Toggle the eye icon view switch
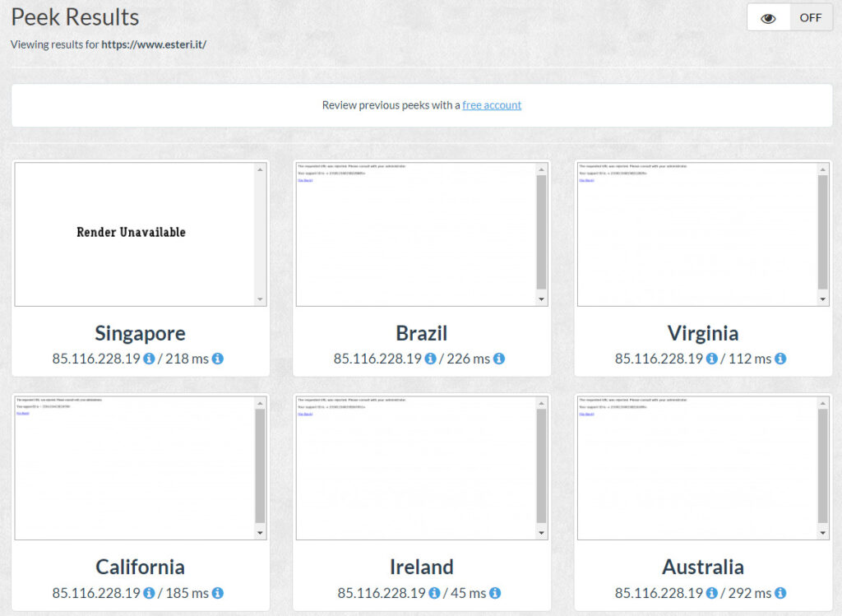842x616 pixels. coord(769,18)
